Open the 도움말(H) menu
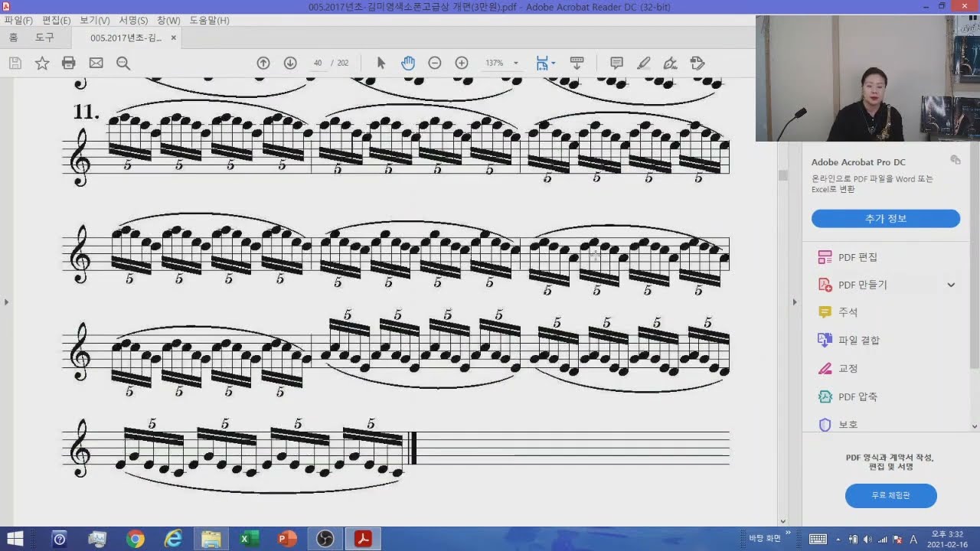Screen dimensions: 980x551 (x=209, y=21)
